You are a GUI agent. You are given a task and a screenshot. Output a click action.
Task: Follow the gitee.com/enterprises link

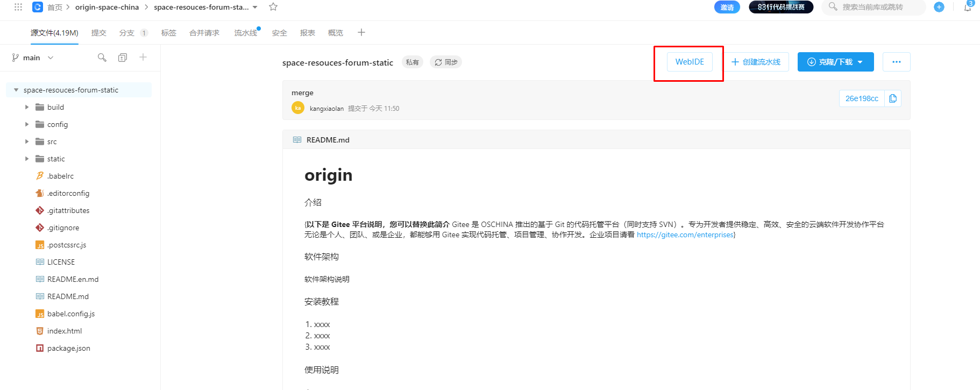coord(685,235)
